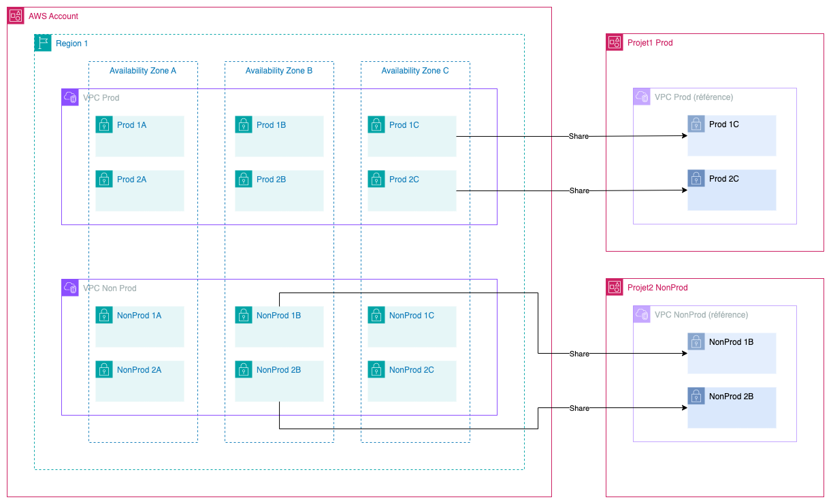Image resolution: width=831 pixels, height=504 pixels.
Task: Click the shared Prod 2C lock icon in Projet1
Action: click(696, 178)
